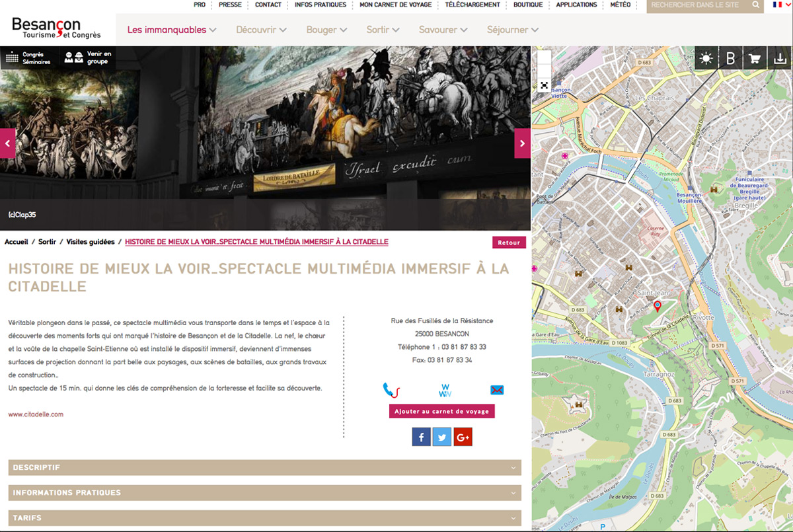
Task: Show the previous slideshow image
Action: tap(8, 143)
